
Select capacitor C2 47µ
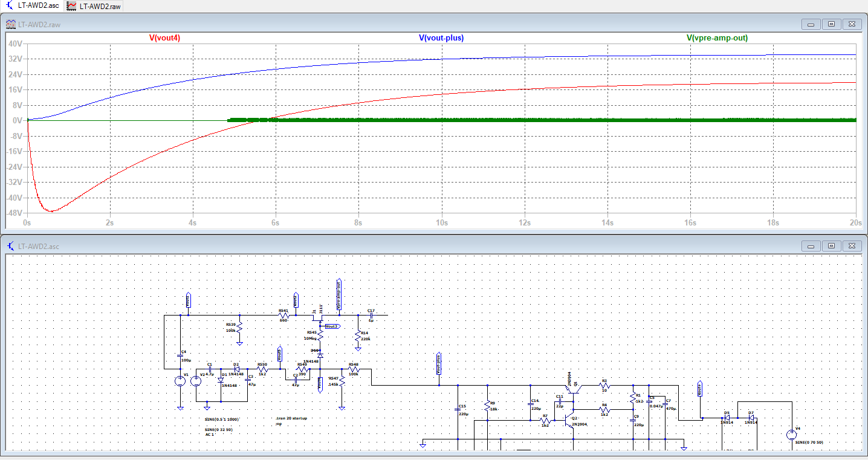[x=295, y=380]
